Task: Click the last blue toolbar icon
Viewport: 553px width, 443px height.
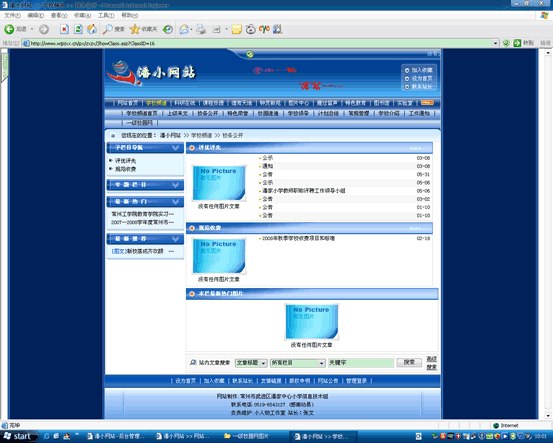Action: tap(278, 29)
